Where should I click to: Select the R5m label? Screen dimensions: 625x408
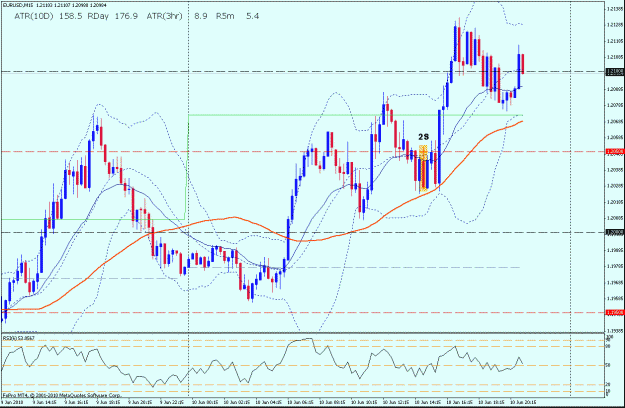pos(225,16)
